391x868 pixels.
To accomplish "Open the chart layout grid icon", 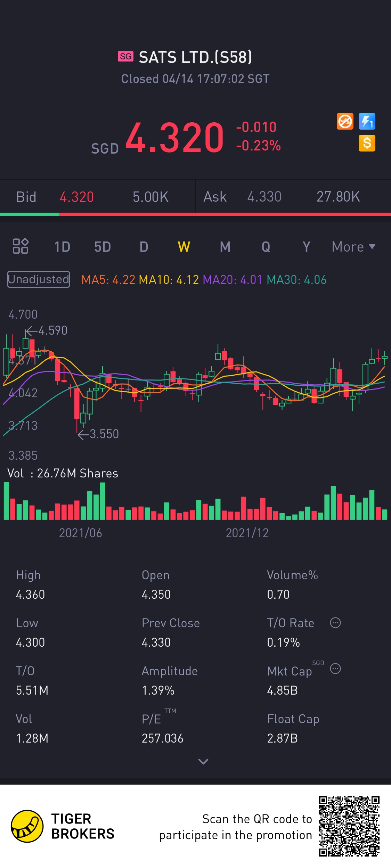I will click(x=21, y=246).
